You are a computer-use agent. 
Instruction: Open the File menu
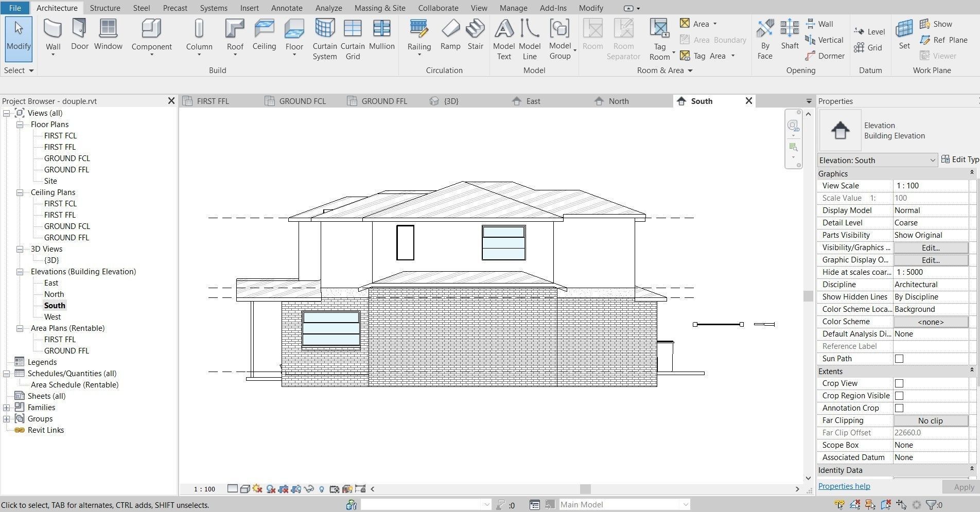pyautogui.click(x=15, y=8)
